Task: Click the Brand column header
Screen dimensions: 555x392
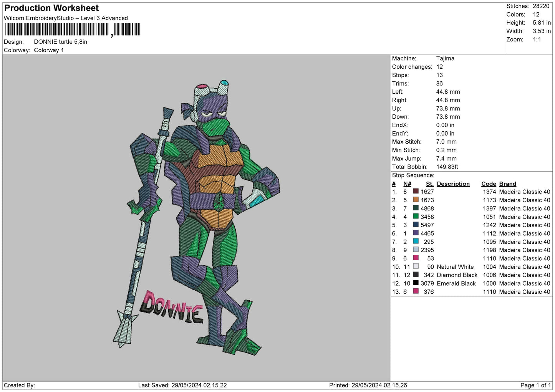Action: (x=507, y=184)
